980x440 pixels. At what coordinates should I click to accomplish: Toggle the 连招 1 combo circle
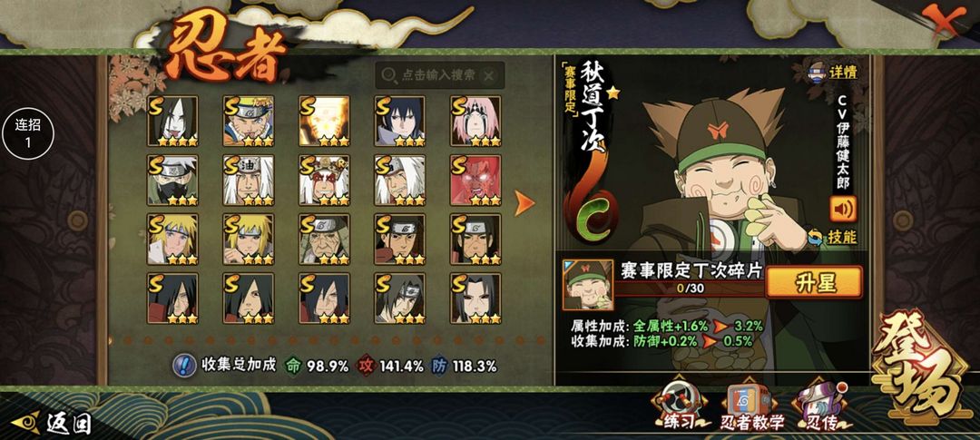pyautogui.click(x=28, y=133)
